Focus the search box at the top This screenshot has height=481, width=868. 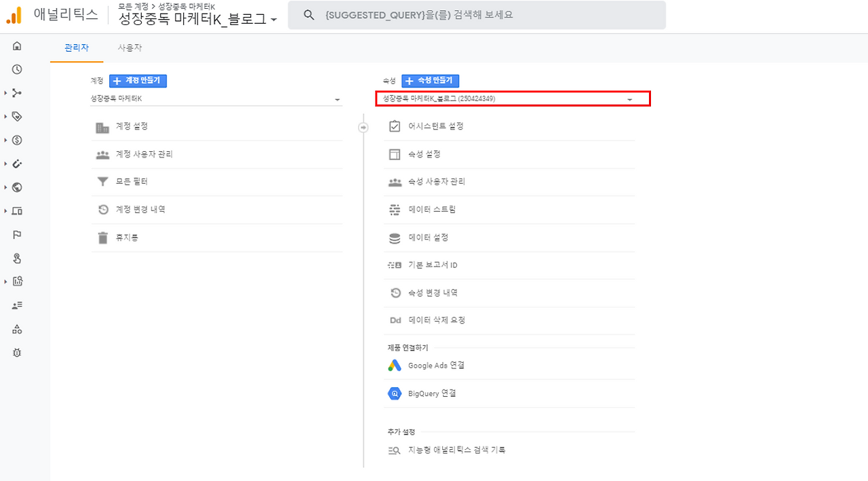tap(477, 15)
